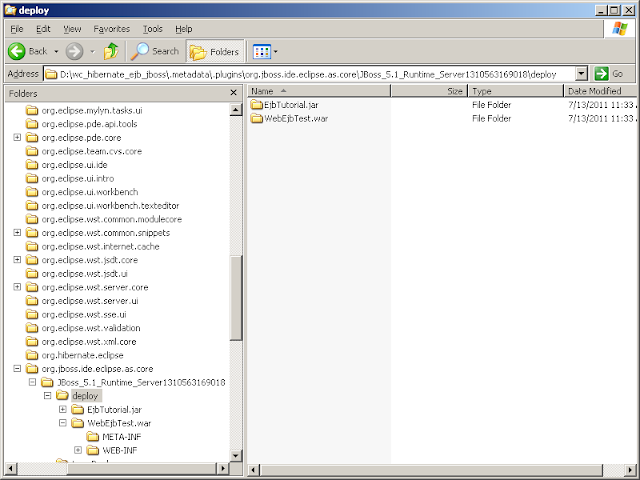Click the deploy window title icon

pos(11,10)
